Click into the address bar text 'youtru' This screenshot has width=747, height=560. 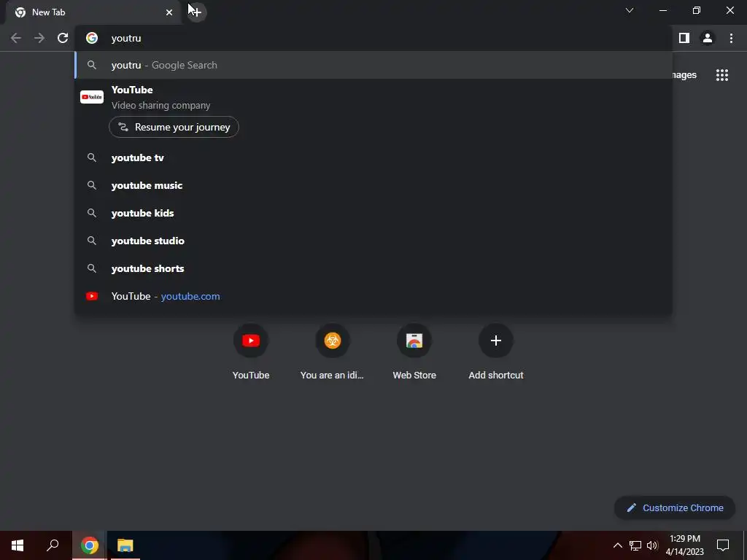(x=126, y=38)
